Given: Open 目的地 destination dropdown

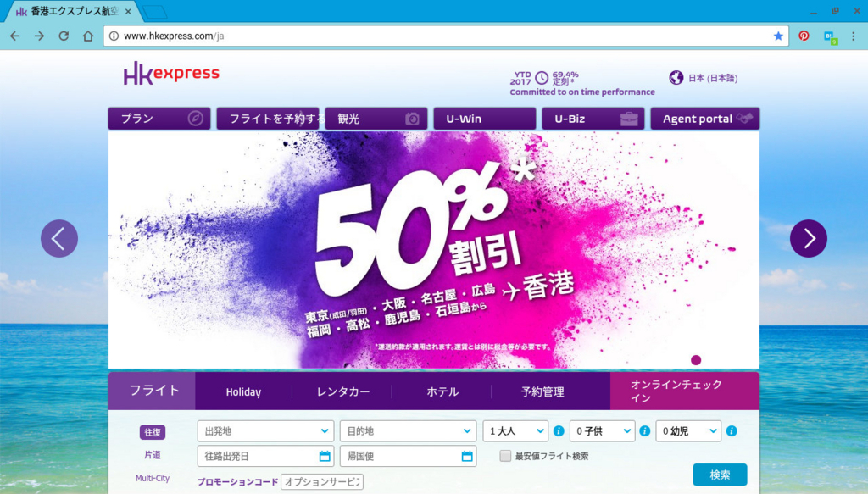Looking at the screenshot, I should click(408, 431).
